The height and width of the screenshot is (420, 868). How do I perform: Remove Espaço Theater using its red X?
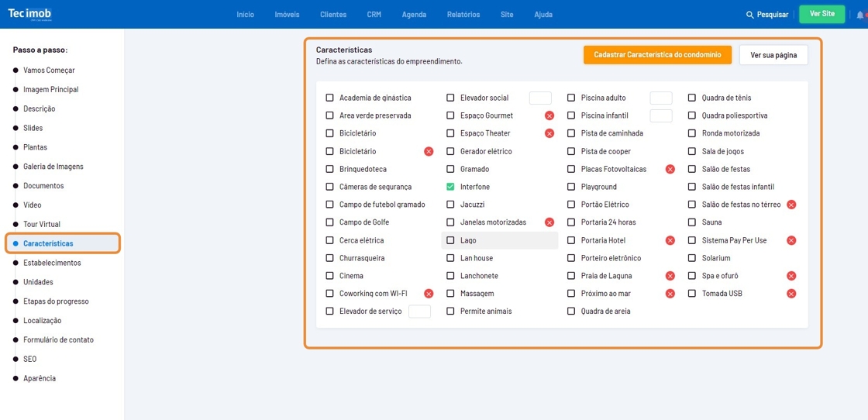click(549, 133)
